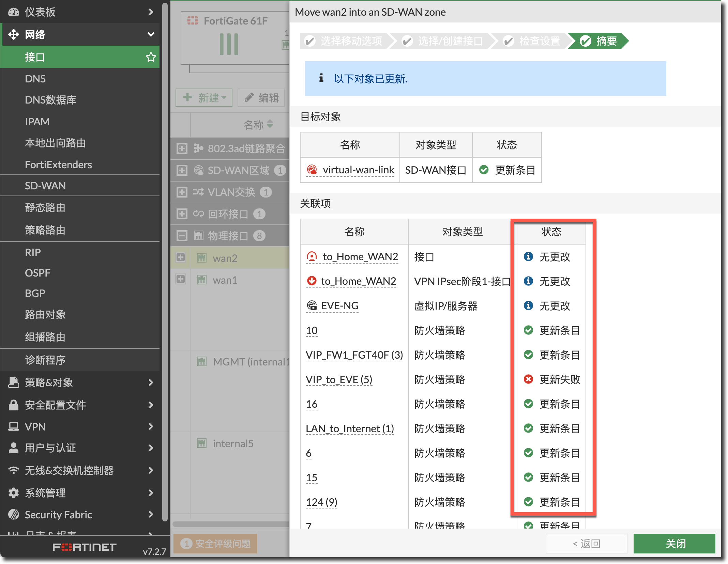Open the SD-WAN menu item
The image size is (728, 564).
point(45,186)
